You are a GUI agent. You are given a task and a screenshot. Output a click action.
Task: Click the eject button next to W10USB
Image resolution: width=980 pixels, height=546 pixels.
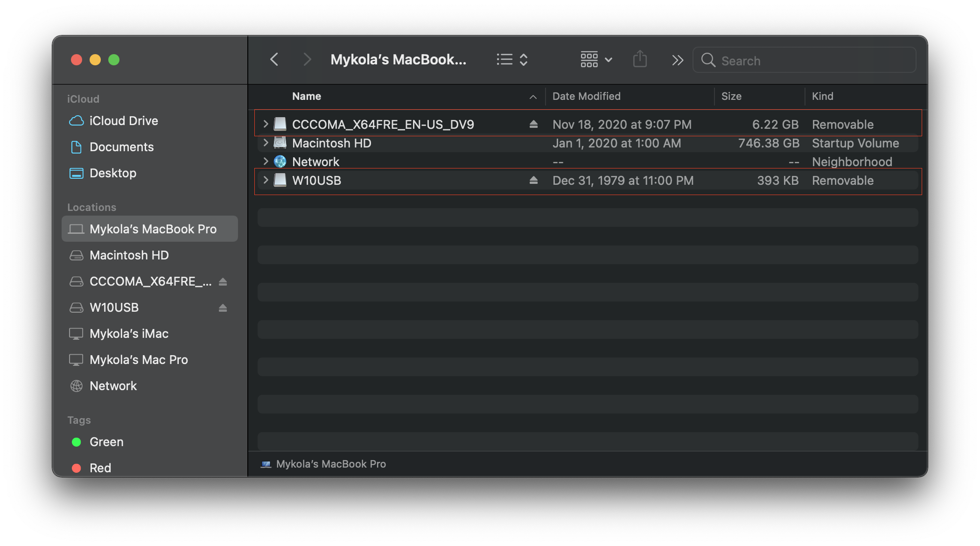click(x=534, y=180)
